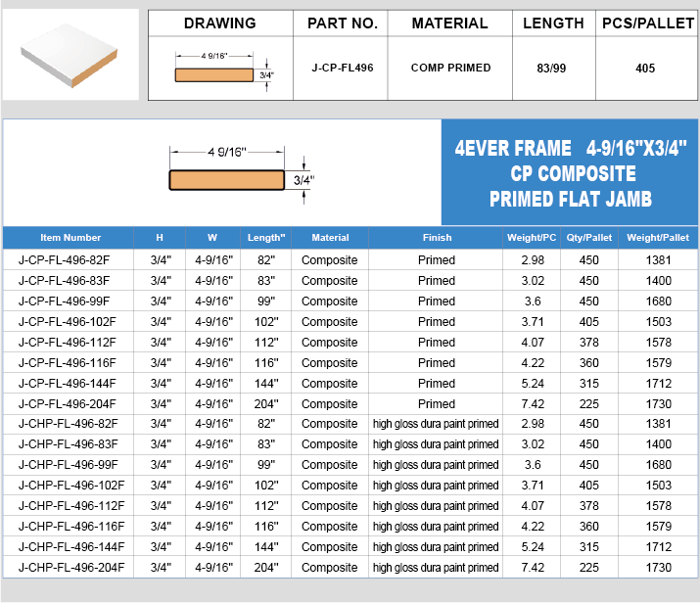Screen dimensions: 700x603
Task: Select item J-CHP-FL-496-82F
Action: pyautogui.click(x=69, y=424)
